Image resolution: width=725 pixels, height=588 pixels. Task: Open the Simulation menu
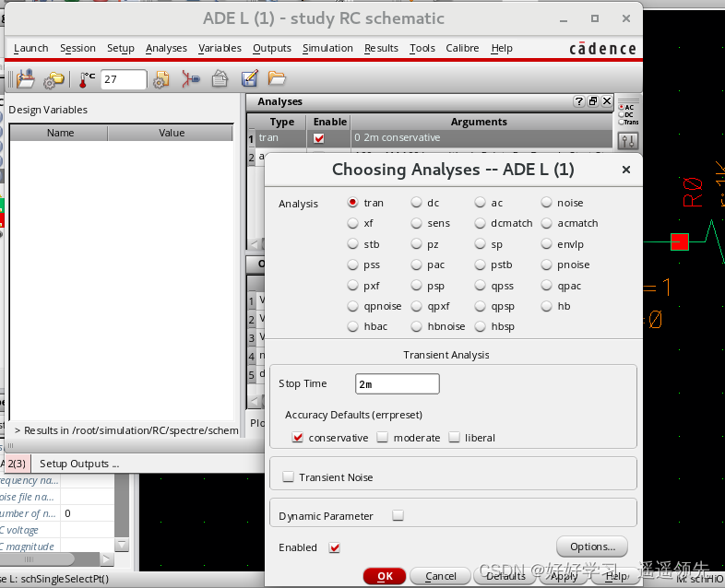[327, 48]
